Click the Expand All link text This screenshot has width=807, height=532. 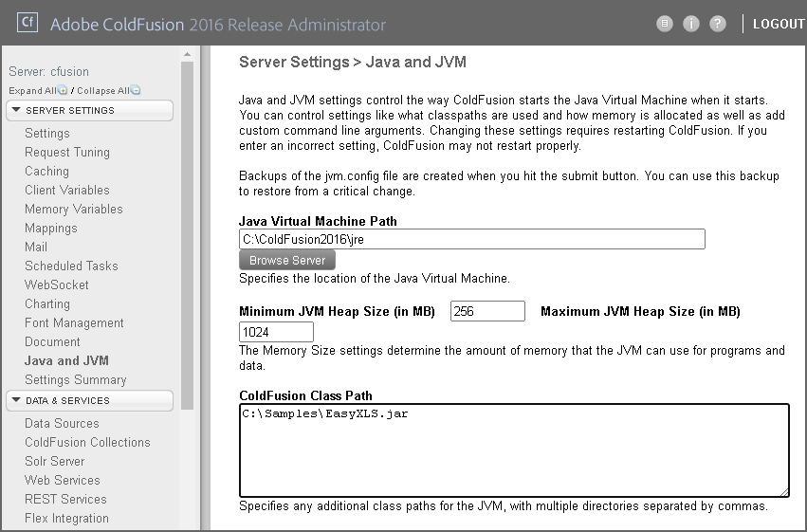tap(32, 90)
